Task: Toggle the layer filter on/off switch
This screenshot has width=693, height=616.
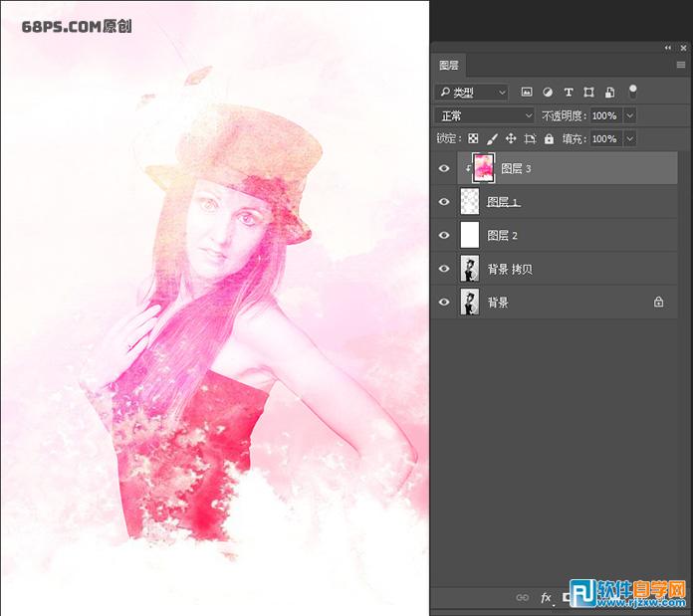Action: click(631, 92)
